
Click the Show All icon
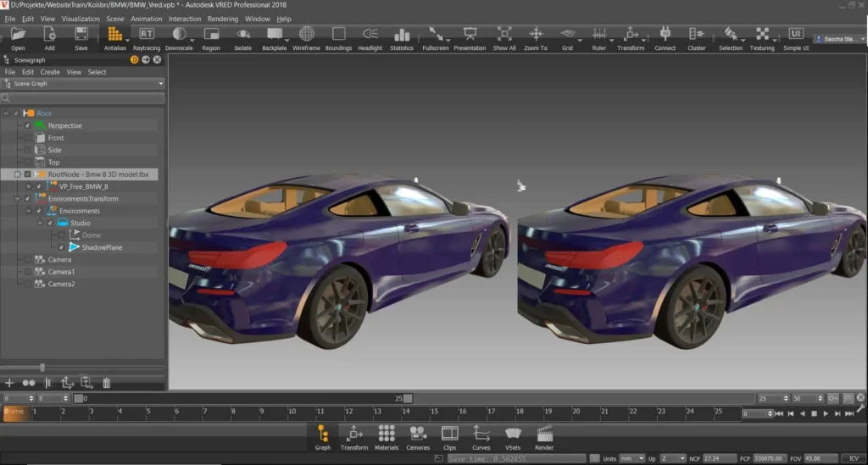[504, 34]
